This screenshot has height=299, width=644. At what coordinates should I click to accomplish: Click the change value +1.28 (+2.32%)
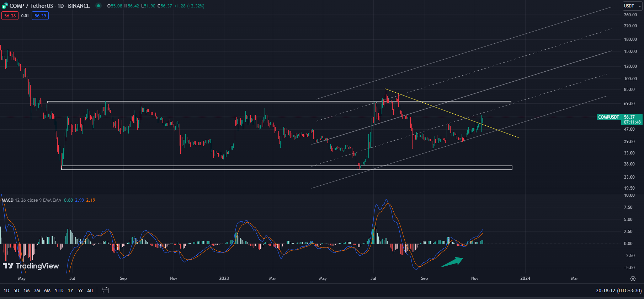(189, 6)
